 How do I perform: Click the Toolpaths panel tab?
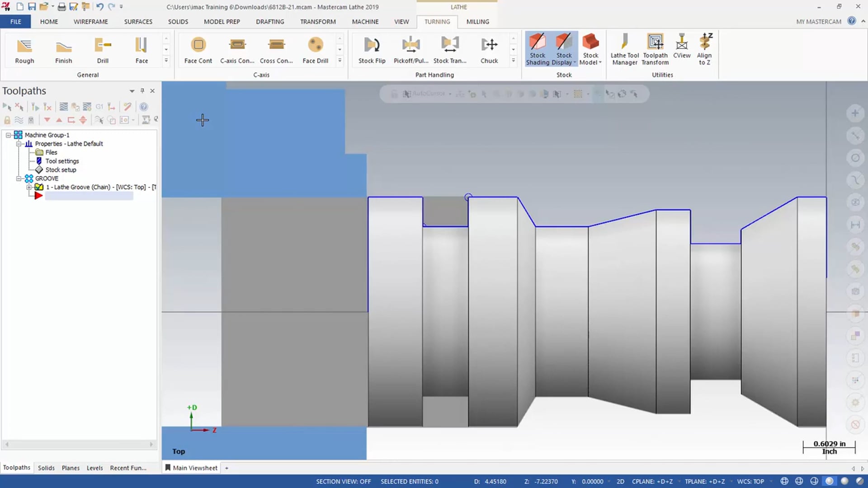(16, 468)
